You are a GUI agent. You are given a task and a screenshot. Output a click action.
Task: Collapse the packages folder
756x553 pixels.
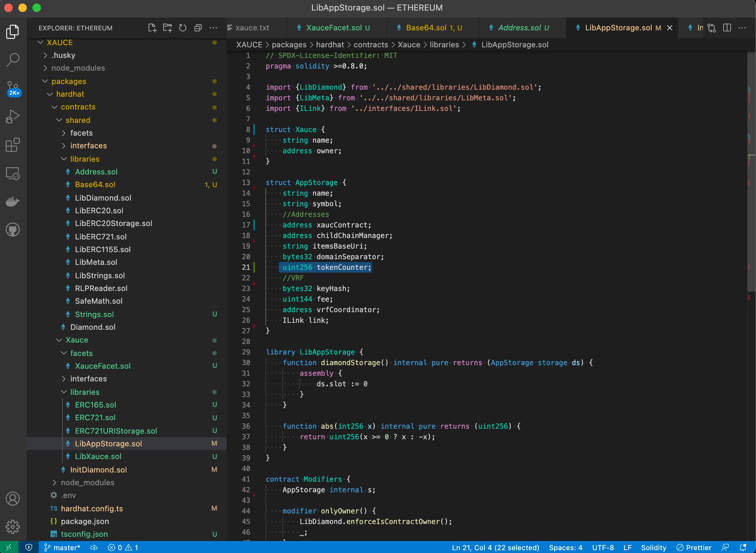pos(126,81)
